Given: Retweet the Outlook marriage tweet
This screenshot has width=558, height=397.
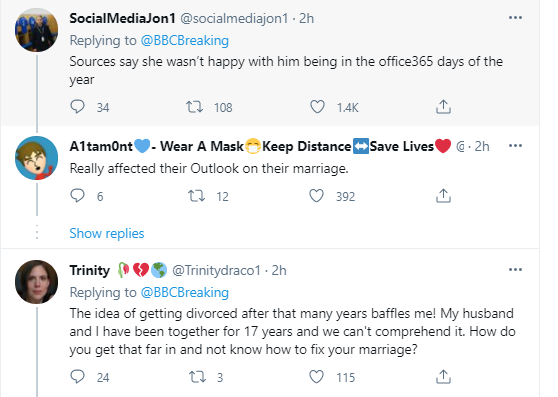Looking at the screenshot, I should [196, 196].
